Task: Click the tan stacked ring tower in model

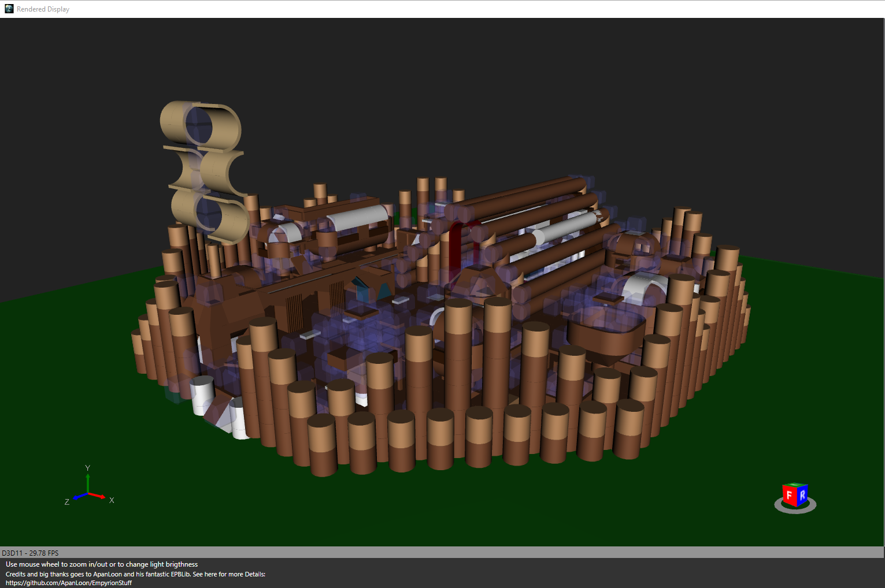Action: pyautogui.click(x=204, y=172)
